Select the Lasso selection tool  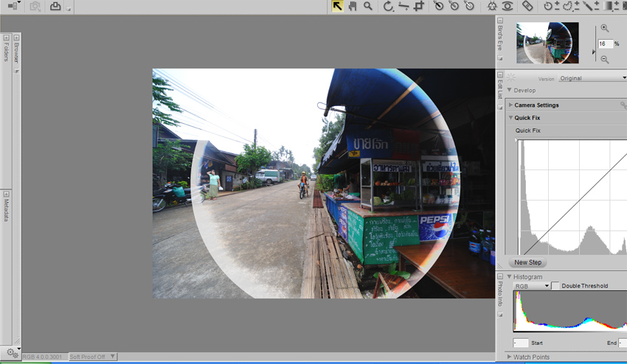(571, 6)
